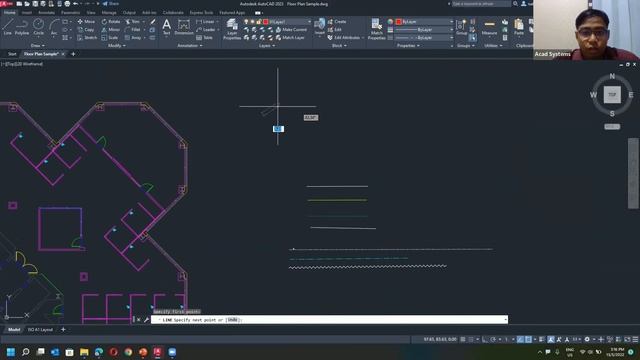This screenshot has width=640, height=360.
Task: Expand the Modify panel
Action: tap(117, 46)
